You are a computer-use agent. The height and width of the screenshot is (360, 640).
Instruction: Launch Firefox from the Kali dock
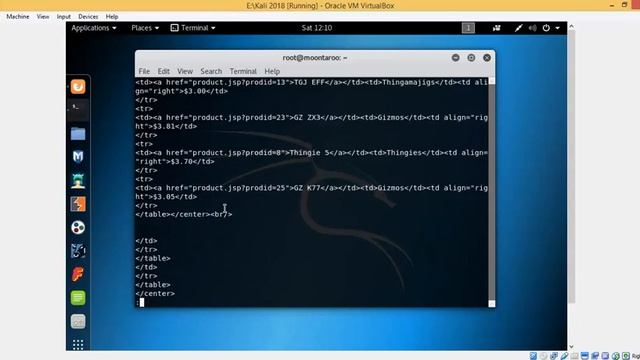[x=78, y=87]
